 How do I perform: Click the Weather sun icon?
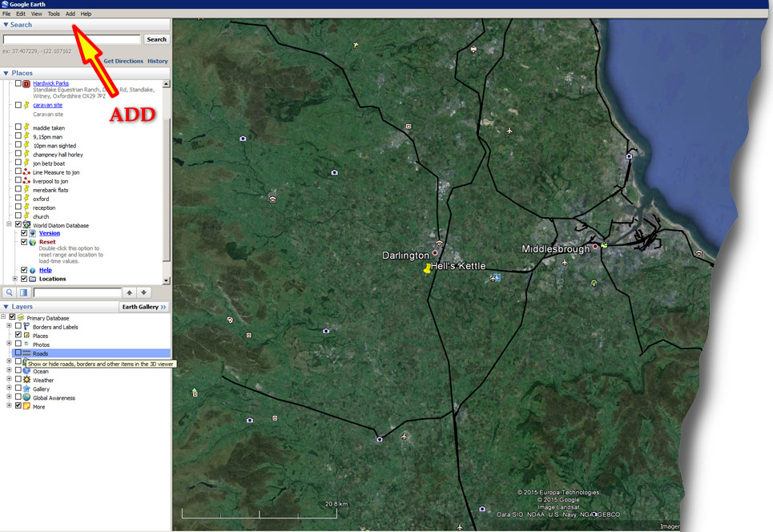click(x=26, y=379)
